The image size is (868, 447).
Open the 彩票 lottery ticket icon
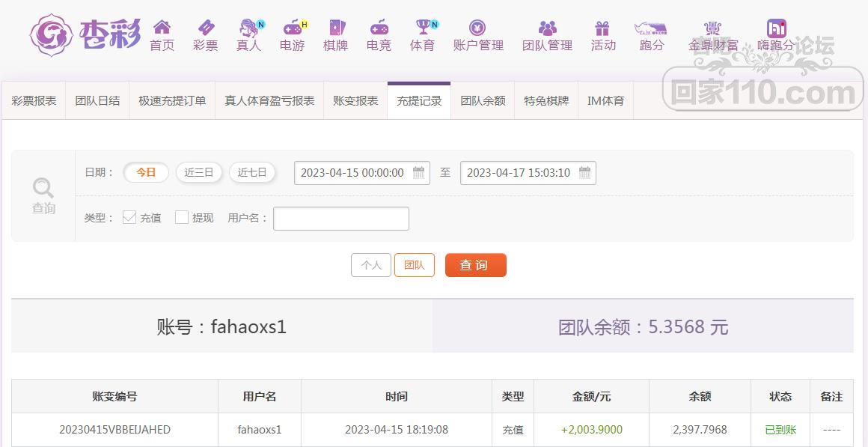(205, 28)
